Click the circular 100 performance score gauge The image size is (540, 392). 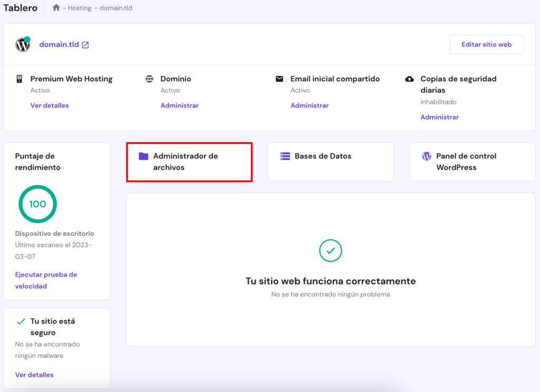(37, 204)
